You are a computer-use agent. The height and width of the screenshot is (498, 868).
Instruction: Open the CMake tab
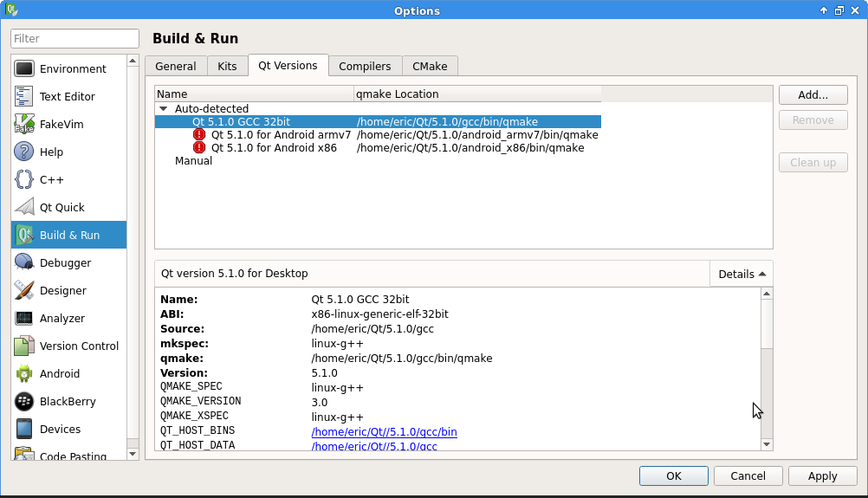(x=430, y=66)
